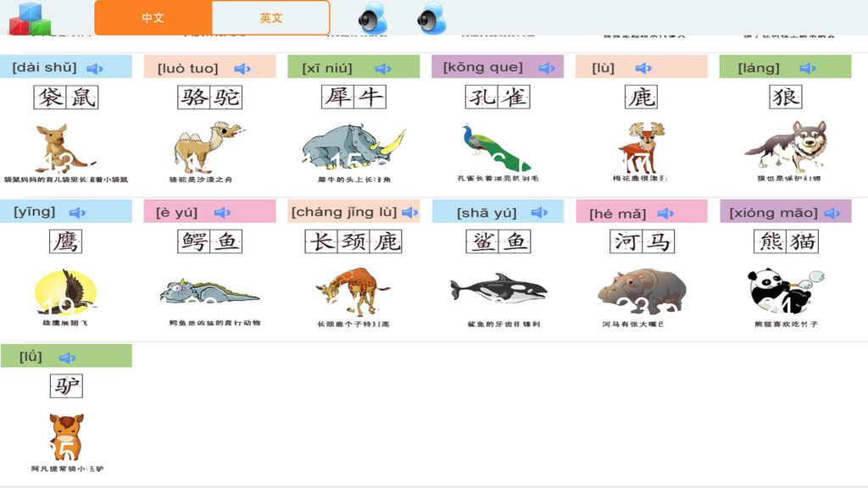Select the camel picture

click(x=209, y=147)
